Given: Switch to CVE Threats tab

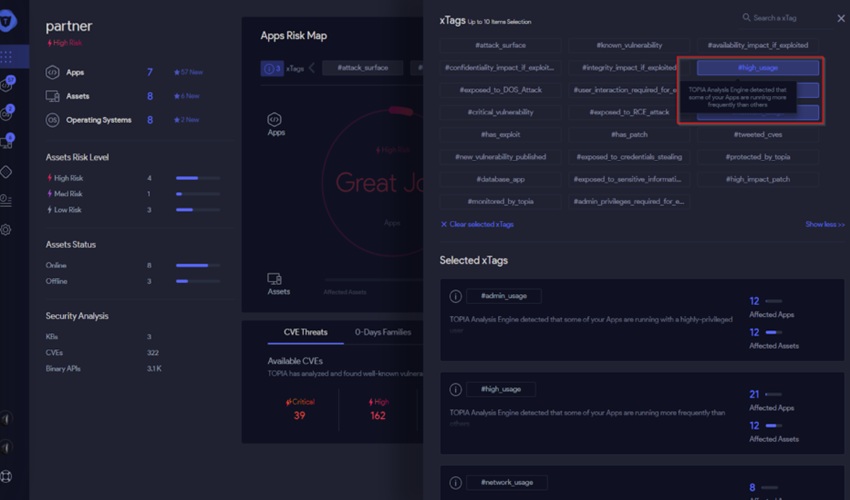Looking at the screenshot, I should point(305,332).
